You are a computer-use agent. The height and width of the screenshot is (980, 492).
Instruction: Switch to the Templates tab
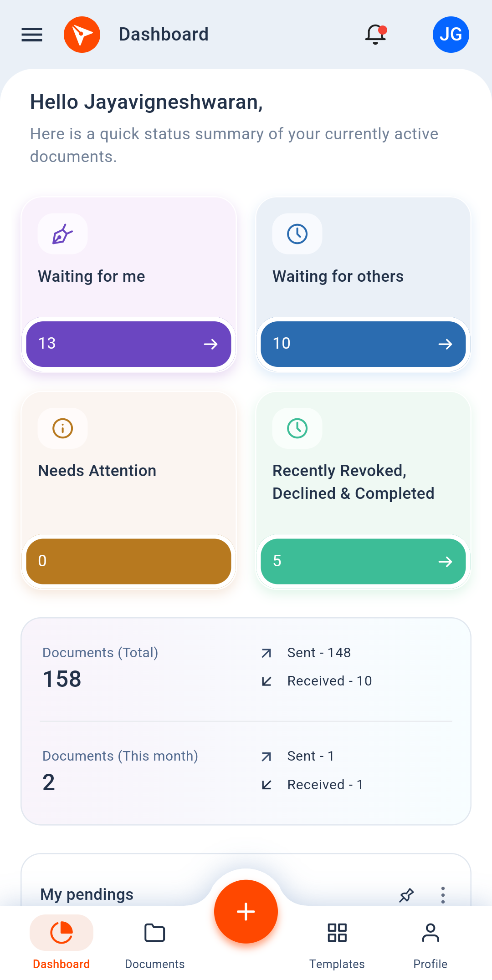[337, 942]
